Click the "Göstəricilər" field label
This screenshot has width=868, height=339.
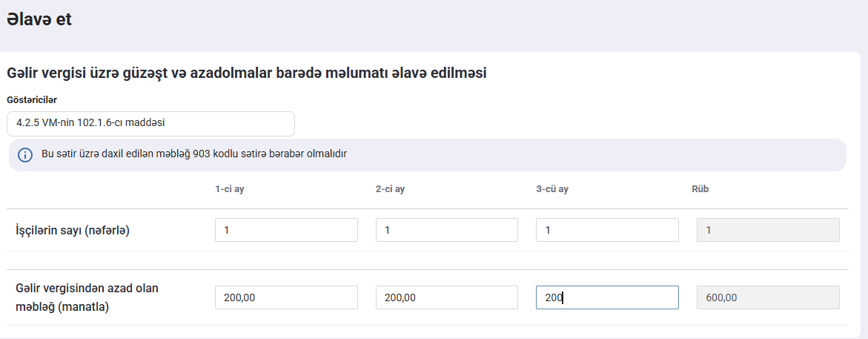32,99
